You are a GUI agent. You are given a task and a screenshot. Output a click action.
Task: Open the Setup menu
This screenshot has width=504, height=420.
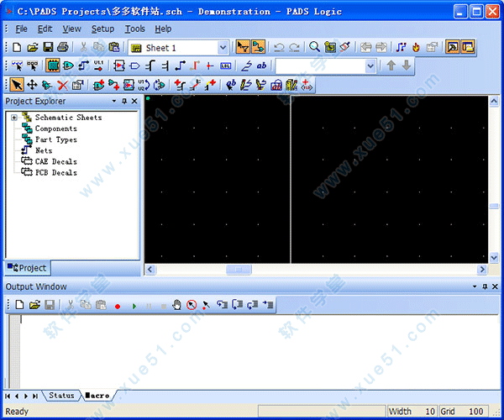click(x=102, y=29)
